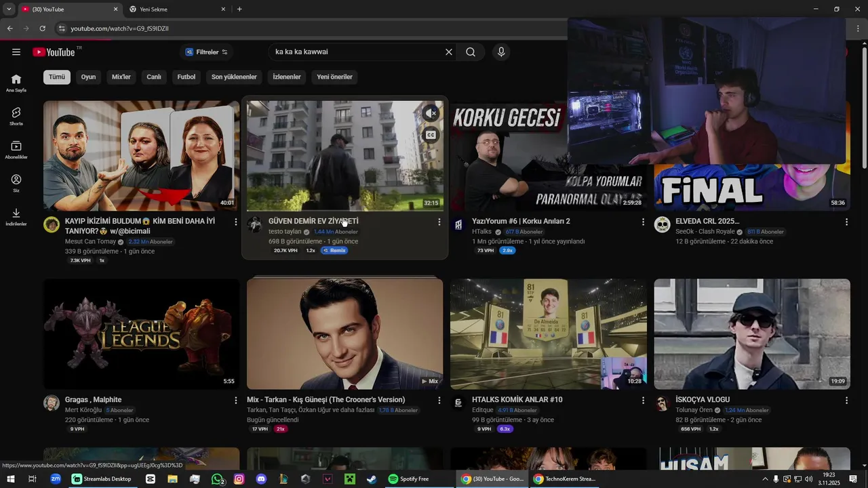Open Streamlabs Desktop from the taskbar
Viewport: 868px width, 488px height.
(102, 479)
